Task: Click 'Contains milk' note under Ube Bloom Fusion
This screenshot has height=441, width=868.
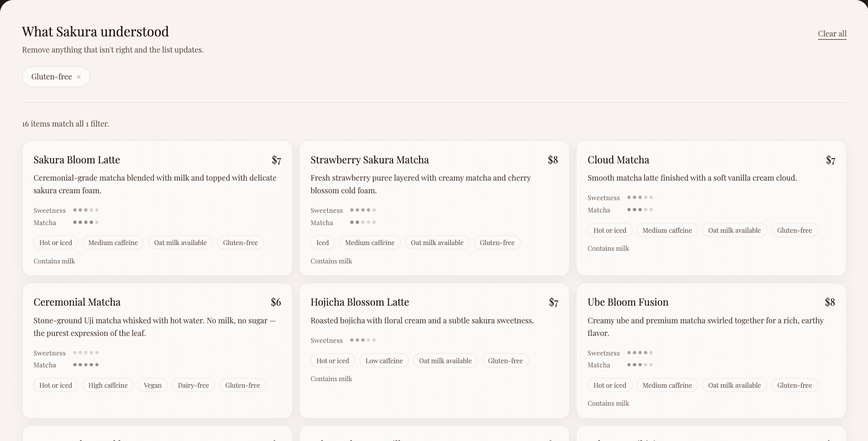Action: click(608, 403)
